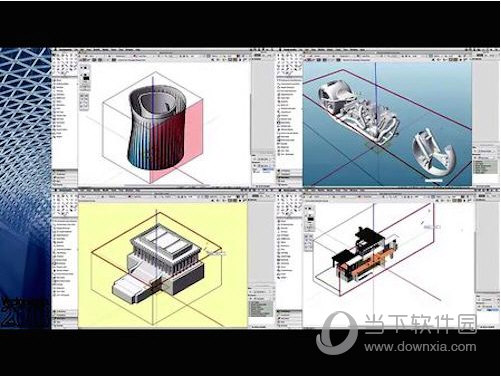Image resolution: width=501 pixels, height=376 pixels.
Task: Select the columned temple model in yellow window
Action: pos(158,264)
